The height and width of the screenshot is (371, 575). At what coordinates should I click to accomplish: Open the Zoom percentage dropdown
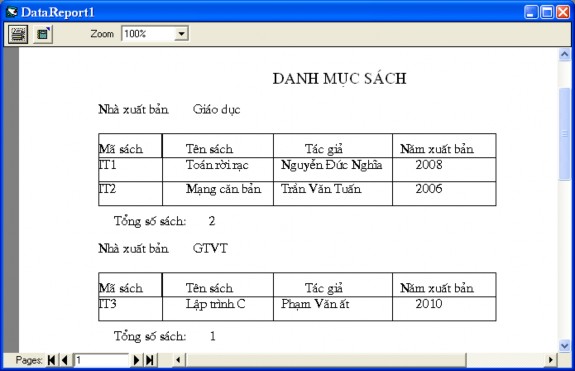tap(181, 34)
